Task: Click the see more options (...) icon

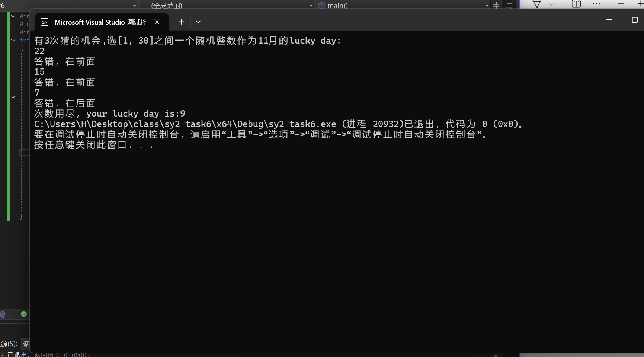Action: pos(596,4)
